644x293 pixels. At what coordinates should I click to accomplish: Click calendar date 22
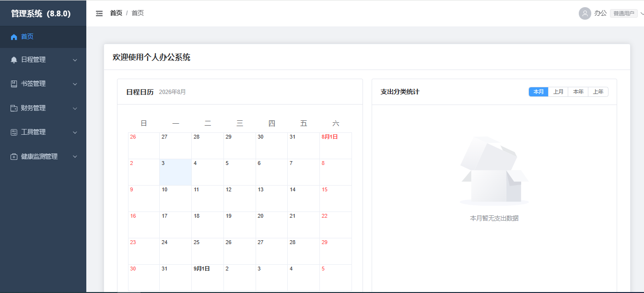click(x=336, y=225)
